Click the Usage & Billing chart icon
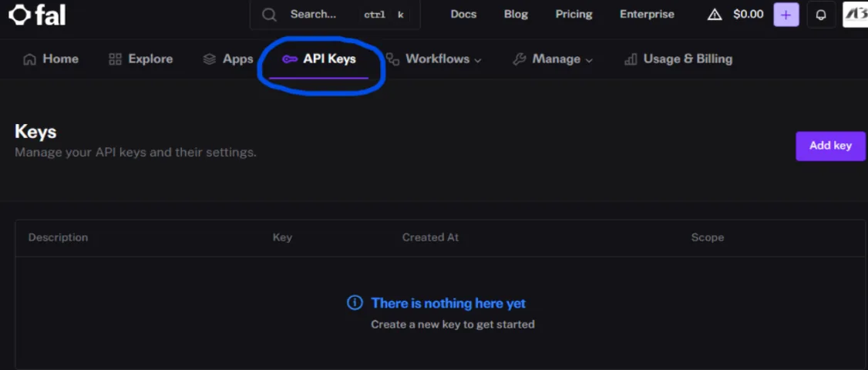Image resolution: width=868 pixels, height=370 pixels. [x=631, y=59]
